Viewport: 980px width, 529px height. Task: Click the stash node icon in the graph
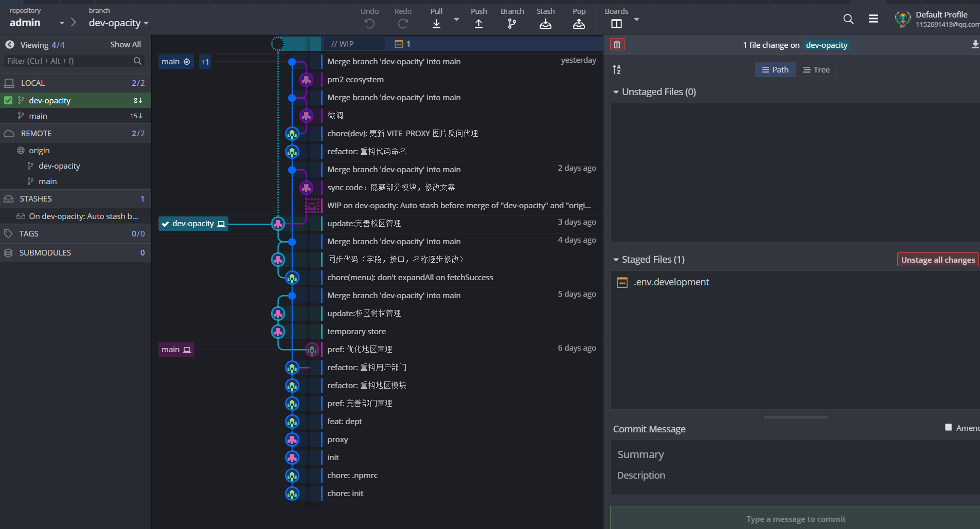coord(312,206)
